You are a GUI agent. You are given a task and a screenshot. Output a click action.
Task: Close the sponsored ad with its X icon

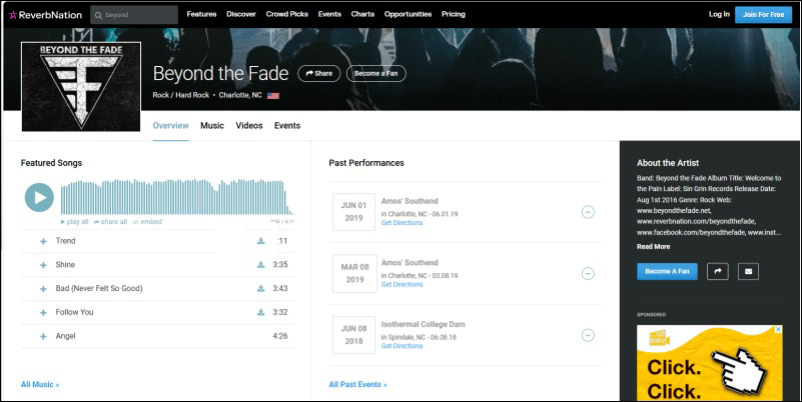(778, 329)
